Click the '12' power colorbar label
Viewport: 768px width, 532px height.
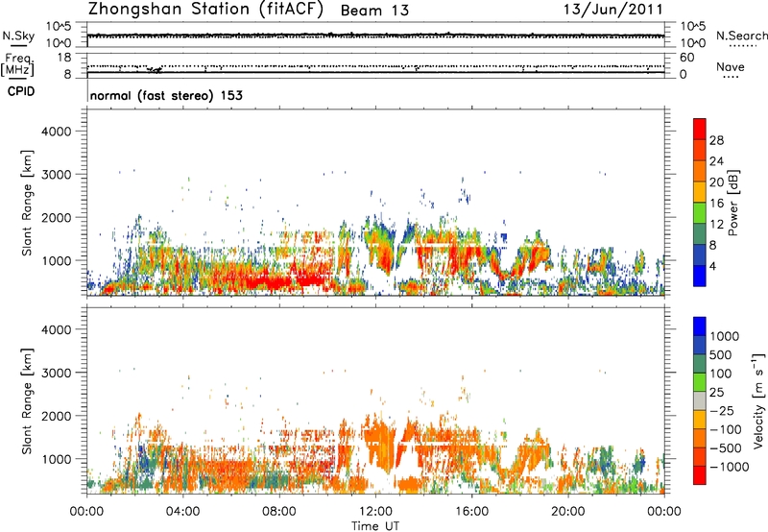tap(716, 225)
